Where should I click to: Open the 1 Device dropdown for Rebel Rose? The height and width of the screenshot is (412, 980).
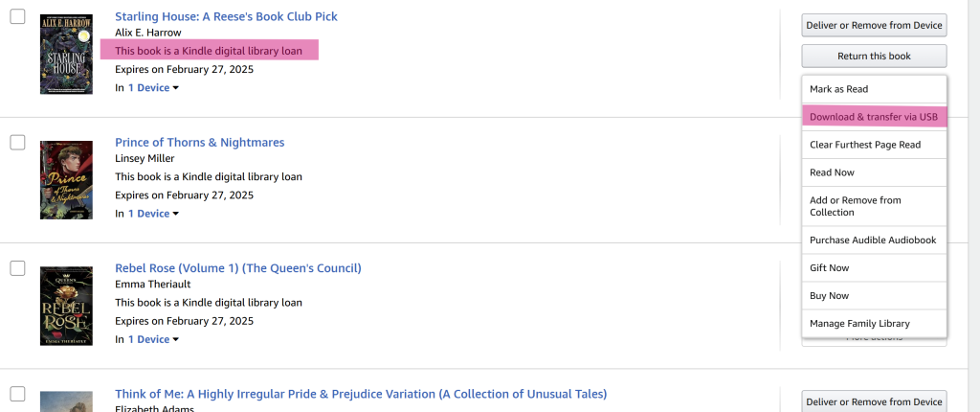coord(153,339)
